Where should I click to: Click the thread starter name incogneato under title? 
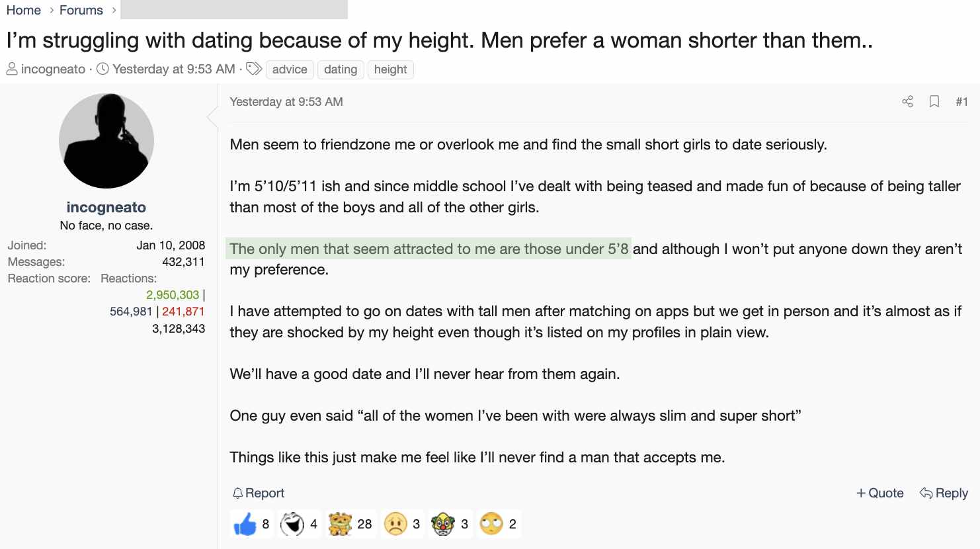coord(53,69)
